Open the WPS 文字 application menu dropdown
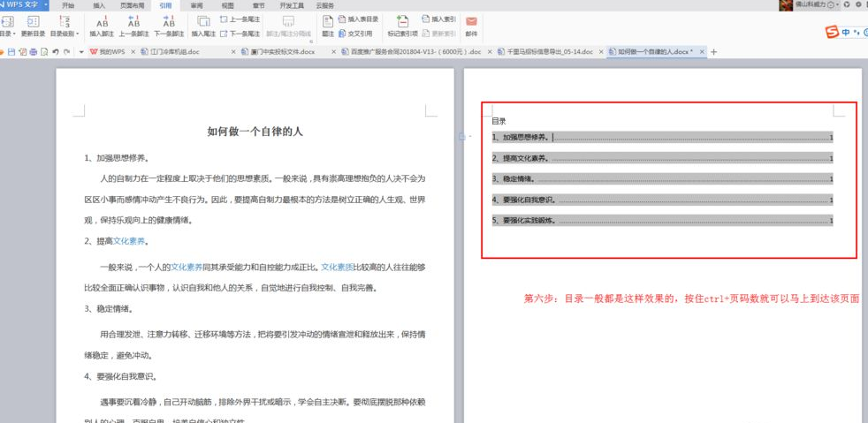The image size is (868, 423). [x=44, y=5]
